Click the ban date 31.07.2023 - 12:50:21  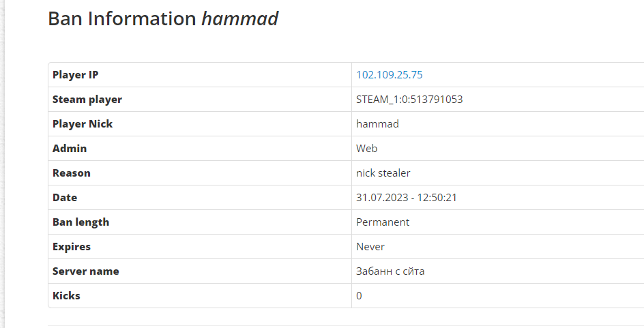click(x=406, y=198)
